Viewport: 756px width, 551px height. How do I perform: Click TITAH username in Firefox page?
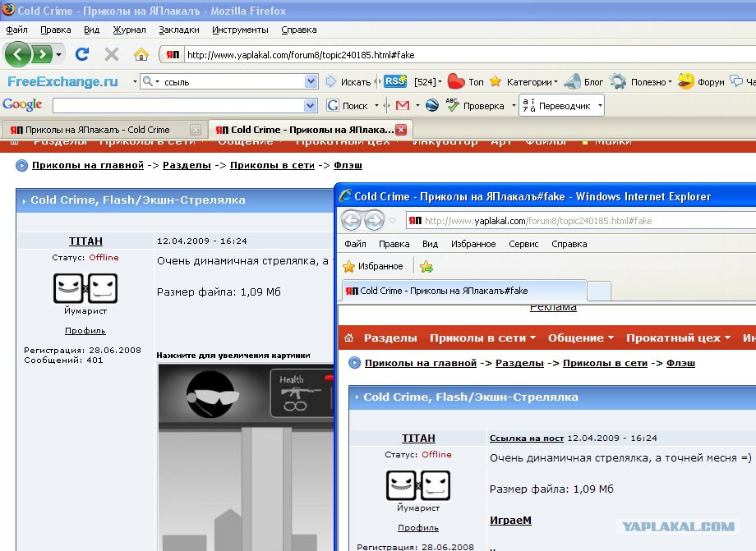tap(85, 241)
